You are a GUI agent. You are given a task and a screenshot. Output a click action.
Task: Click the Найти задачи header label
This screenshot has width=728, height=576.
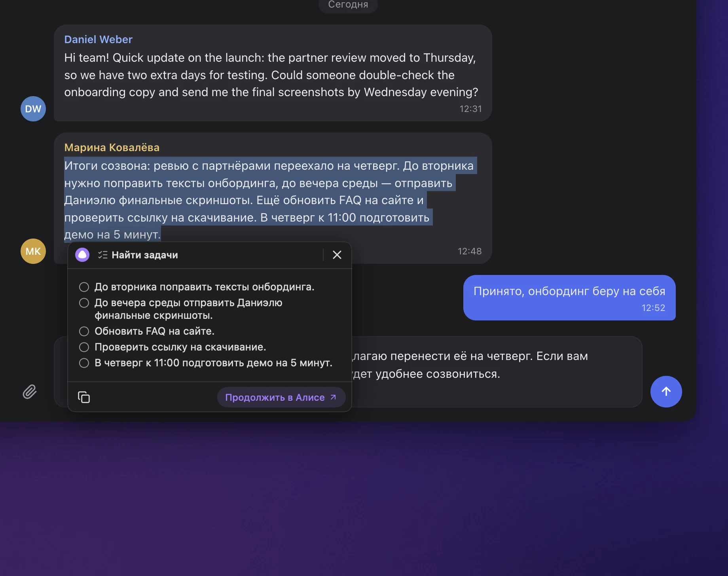145,255
